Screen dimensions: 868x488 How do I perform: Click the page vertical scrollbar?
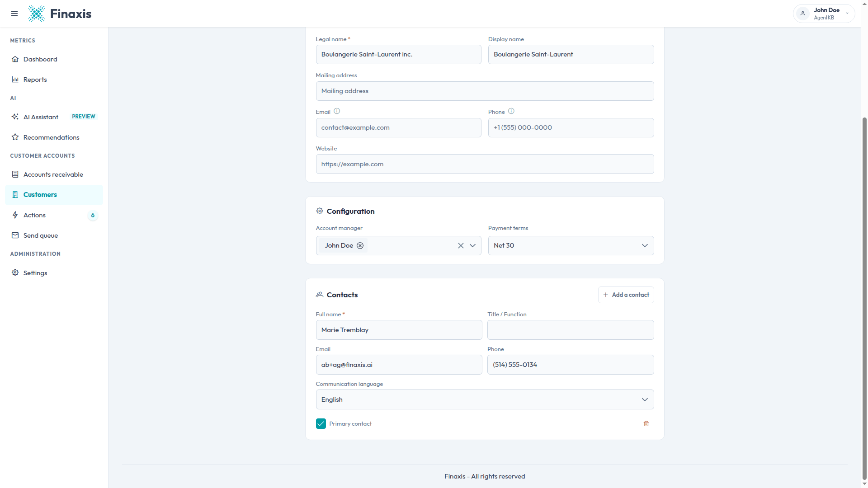(864, 298)
